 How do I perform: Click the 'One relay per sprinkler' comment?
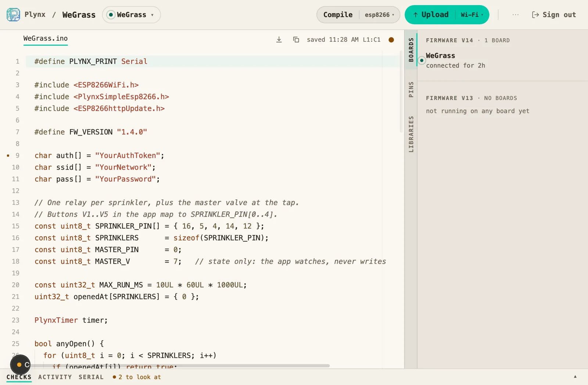coord(166,203)
